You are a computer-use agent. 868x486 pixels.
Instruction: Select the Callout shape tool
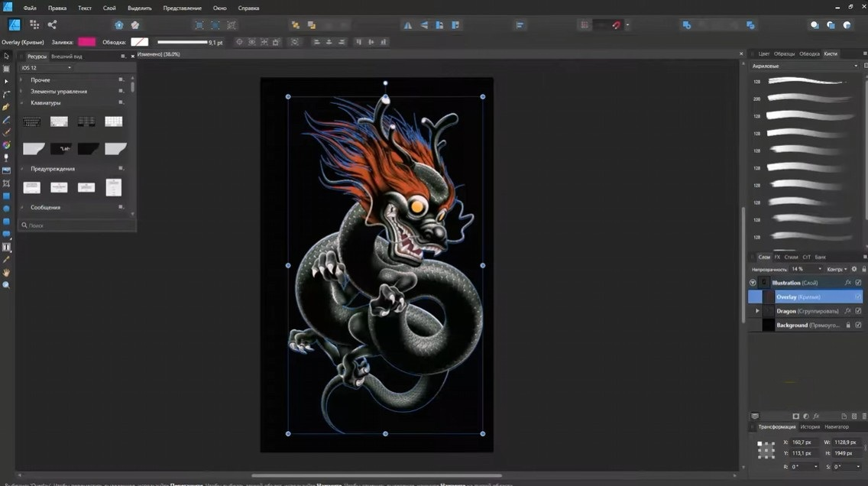tap(6, 234)
